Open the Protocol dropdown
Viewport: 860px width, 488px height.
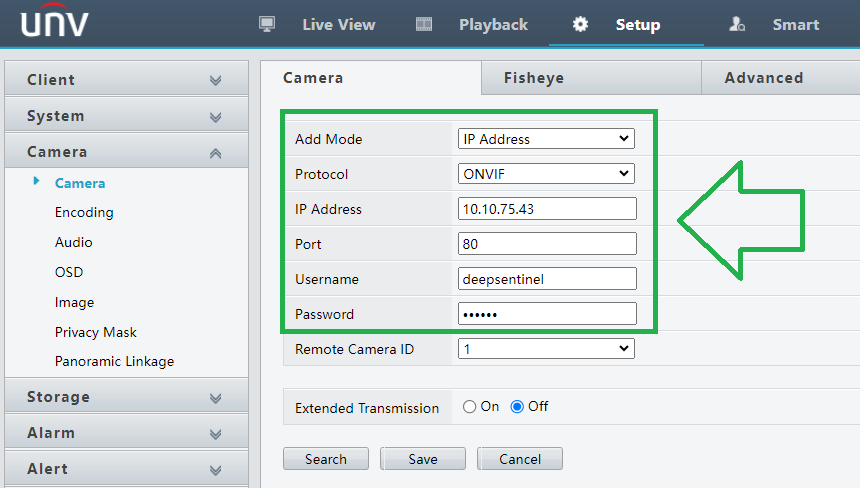point(546,174)
